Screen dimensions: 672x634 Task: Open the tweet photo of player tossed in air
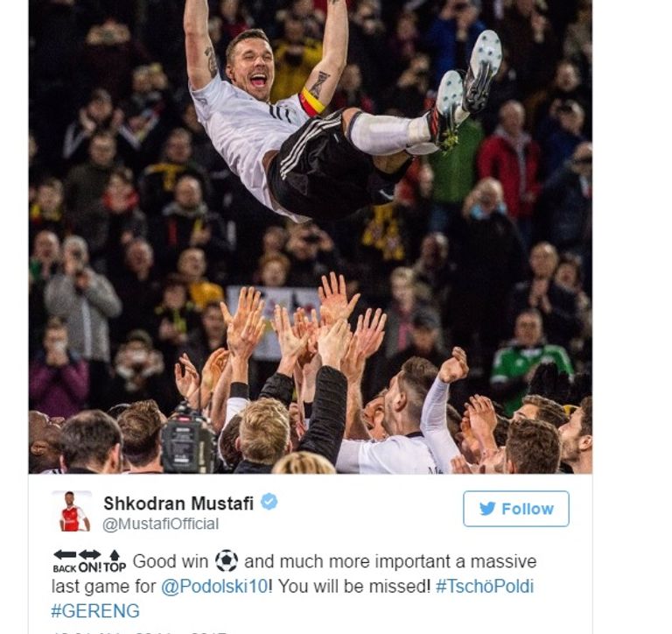311,236
